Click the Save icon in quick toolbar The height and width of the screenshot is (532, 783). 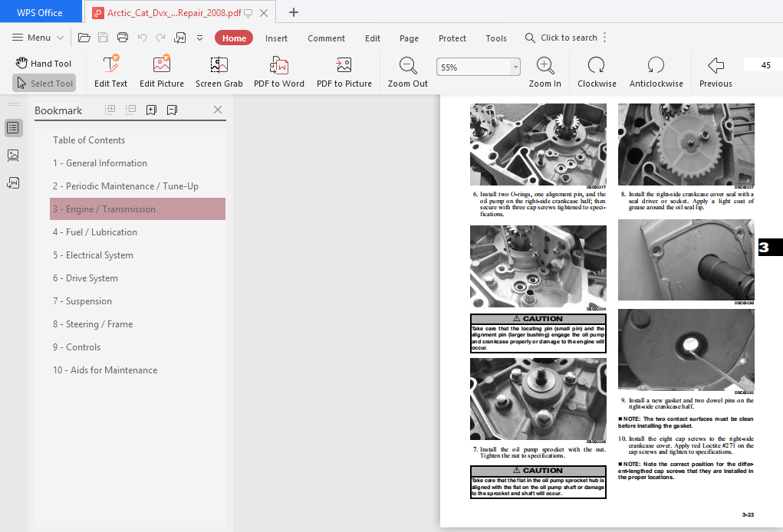(x=104, y=38)
